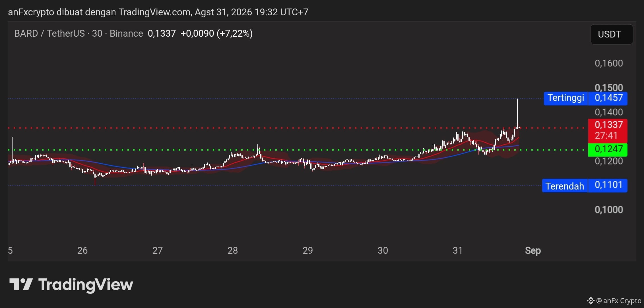Viewport: 644px width, 308px height.
Task: Click the TradingView logo icon
Action: pyautogui.click(x=21, y=284)
